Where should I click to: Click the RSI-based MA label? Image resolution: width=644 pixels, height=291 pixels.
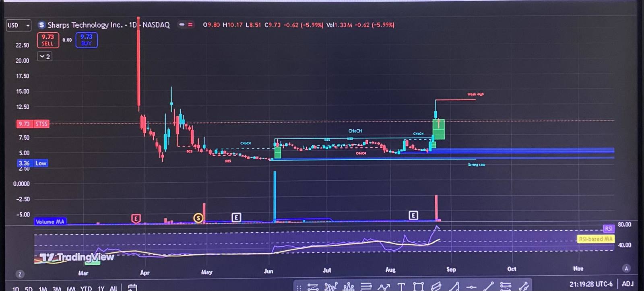(596, 239)
